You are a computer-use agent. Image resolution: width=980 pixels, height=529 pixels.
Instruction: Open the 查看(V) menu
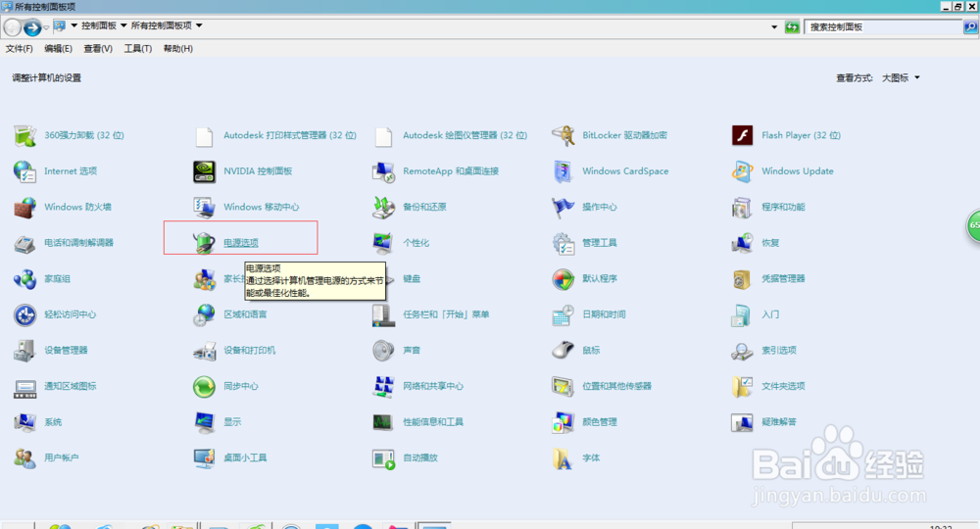pos(98,49)
